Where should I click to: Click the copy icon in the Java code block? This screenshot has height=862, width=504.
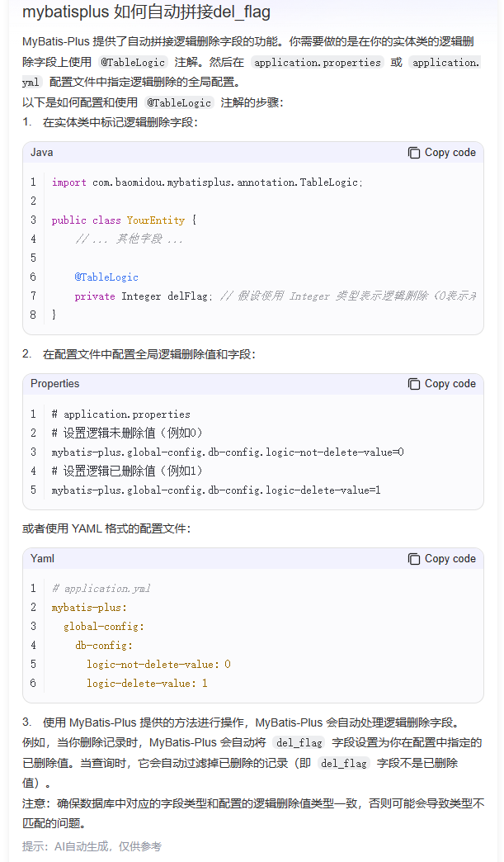point(414,153)
